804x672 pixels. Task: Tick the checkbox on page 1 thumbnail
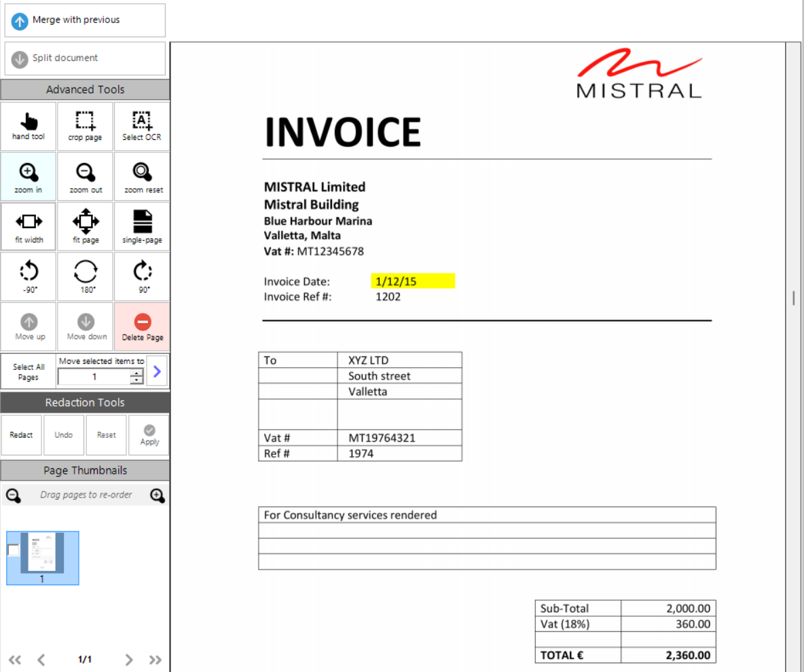coord(13,550)
